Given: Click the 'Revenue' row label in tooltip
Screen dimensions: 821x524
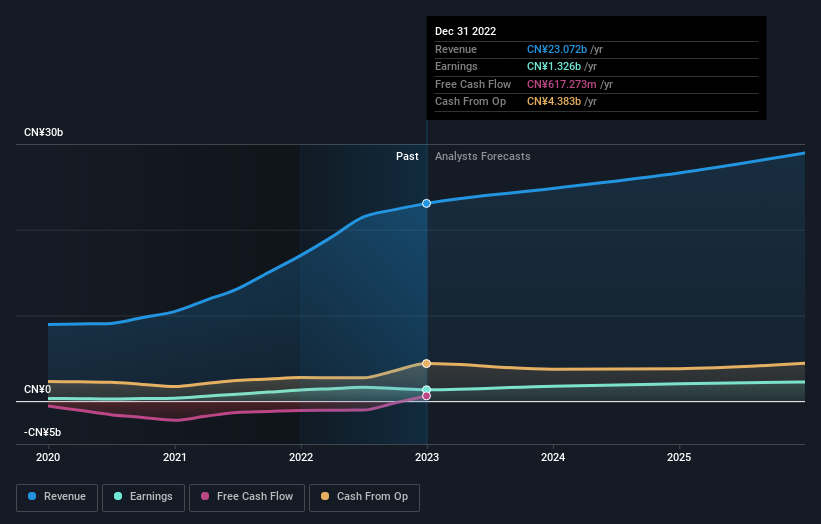Looking at the screenshot, I should click(456, 49).
